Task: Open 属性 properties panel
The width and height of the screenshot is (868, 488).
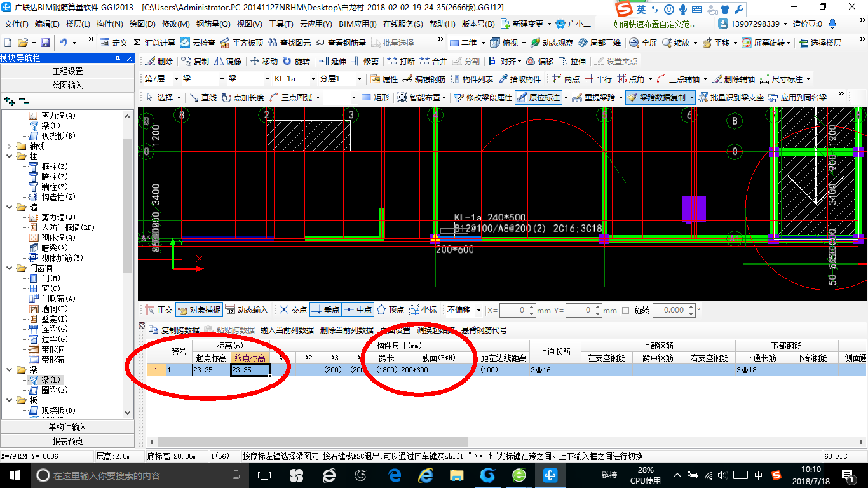Action: pyautogui.click(x=384, y=79)
